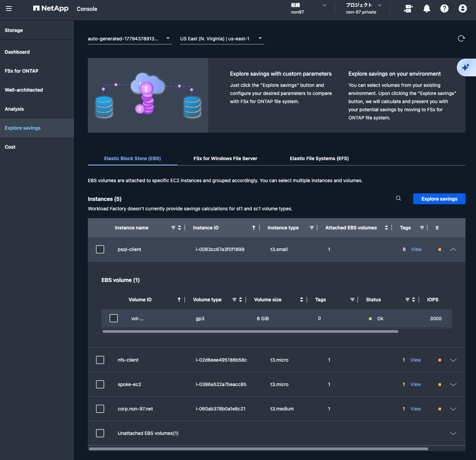Open the organization non97 dropdown
476x460 pixels.
(308, 8)
